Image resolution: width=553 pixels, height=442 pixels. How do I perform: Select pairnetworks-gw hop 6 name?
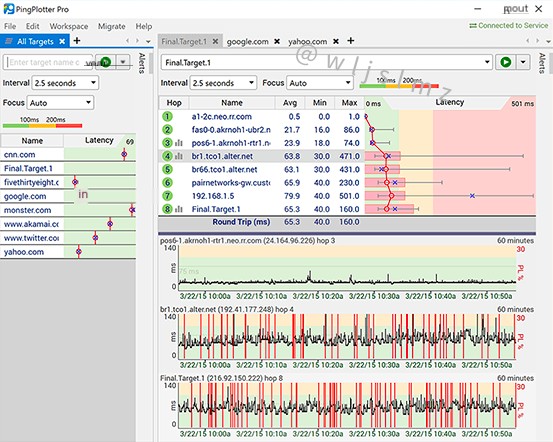point(231,183)
